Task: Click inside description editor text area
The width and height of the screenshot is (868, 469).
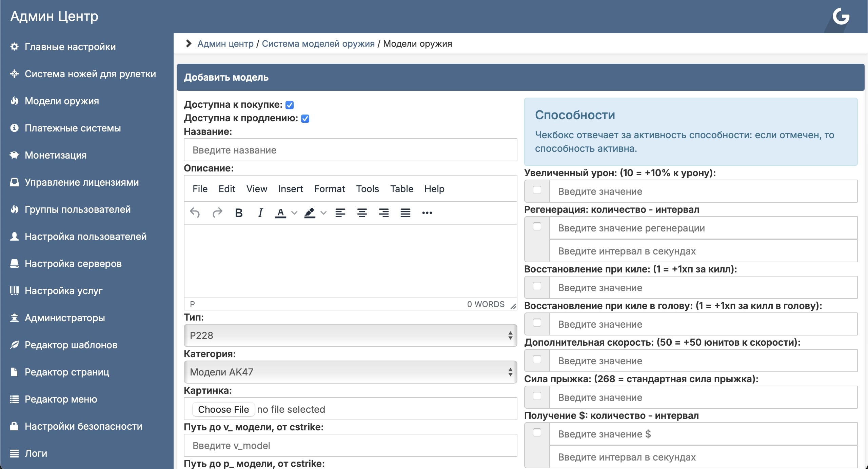Action: coord(350,261)
